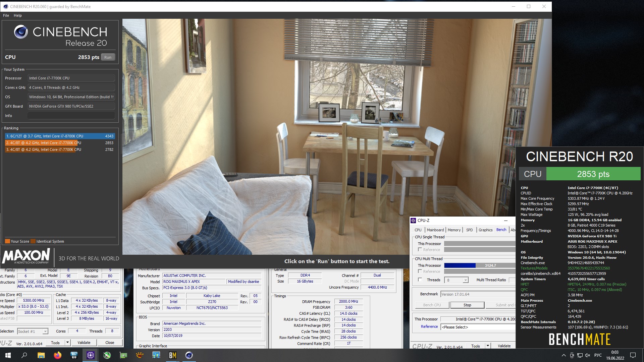644x362 pixels.
Task: Click Validate in left CPU-Z window
Action: (x=84, y=343)
